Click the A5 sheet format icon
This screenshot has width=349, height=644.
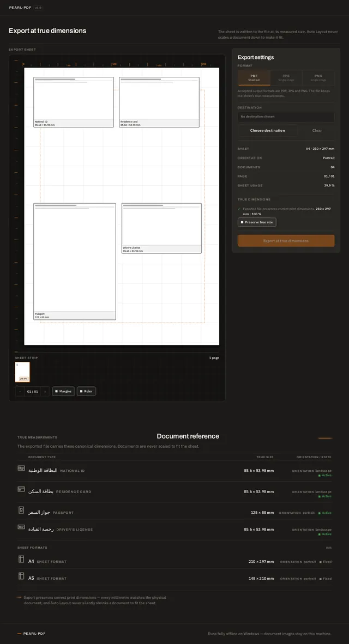coord(21,576)
